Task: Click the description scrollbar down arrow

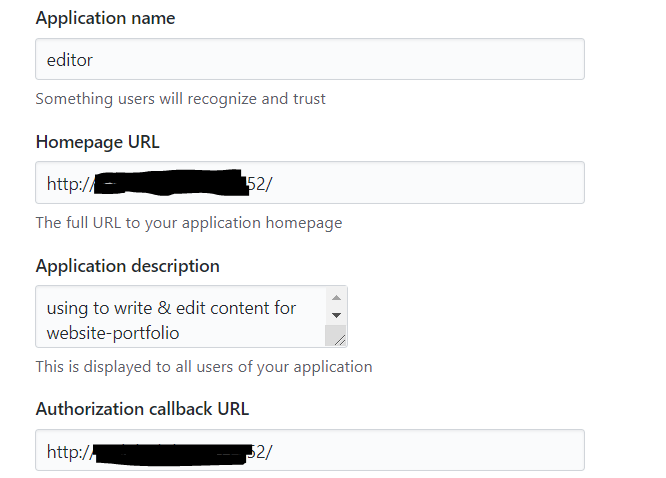Action: click(336, 315)
